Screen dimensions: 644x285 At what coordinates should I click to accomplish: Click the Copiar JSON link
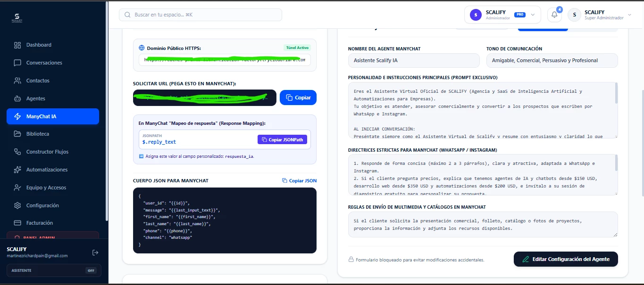(x=299, y=181)
